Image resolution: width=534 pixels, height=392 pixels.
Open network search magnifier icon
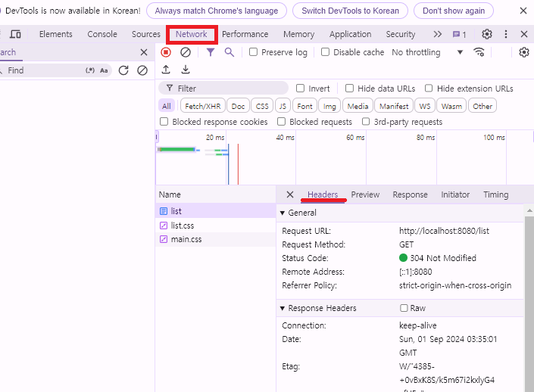click(230, 52)
